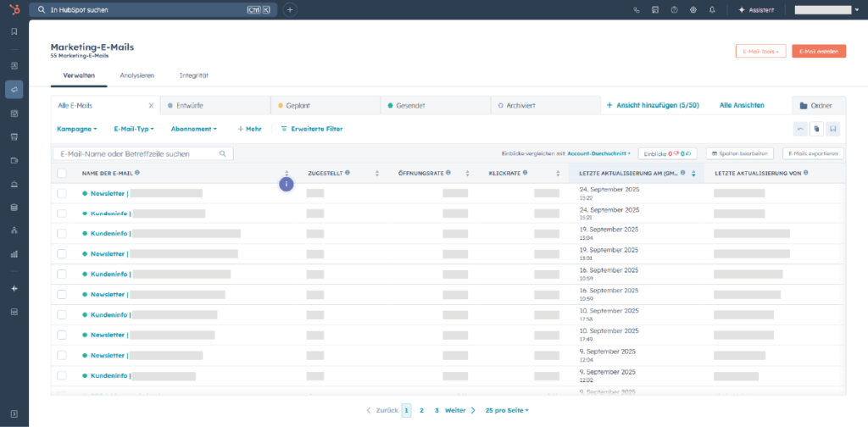Toggle the select-all checkbox in table header
This screenshot has height=427, width=868.
(x=61, y=173)
